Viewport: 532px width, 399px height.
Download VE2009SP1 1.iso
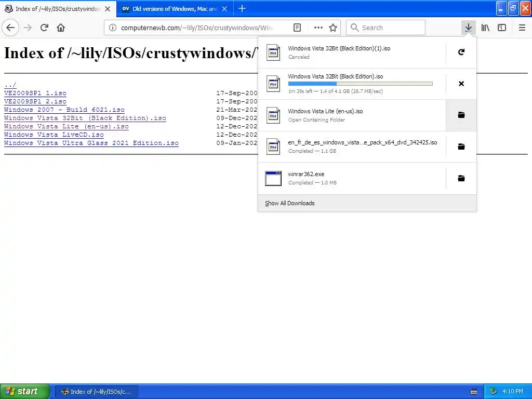[x=35, y=93]
